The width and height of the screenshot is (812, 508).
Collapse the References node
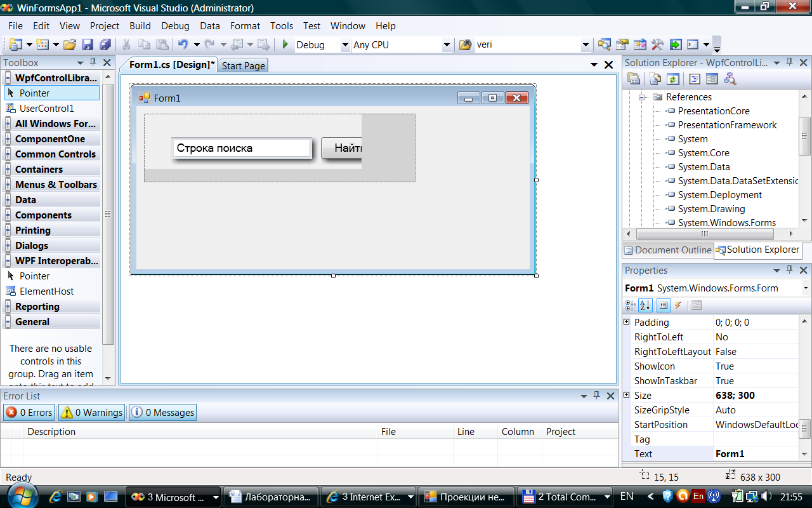coord(642,97)
